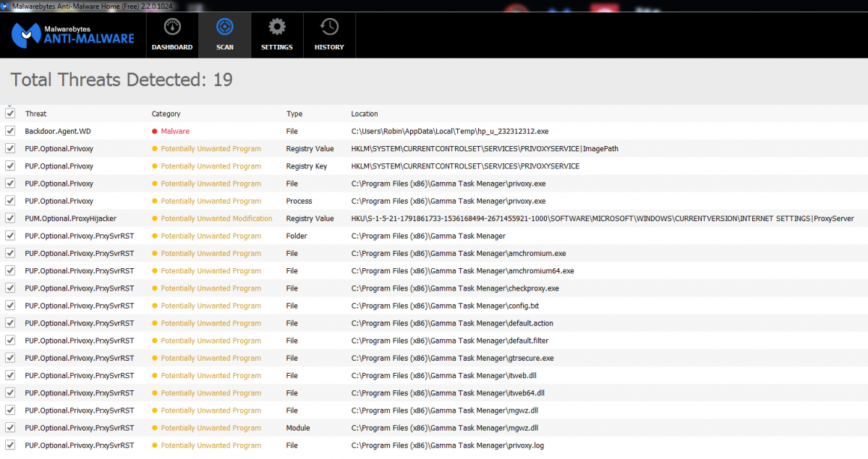The height and width of the screenshot is (459, 868).
Task: Click the Malwarebytes Anti-Malware logo
Action: coord(73,34)
